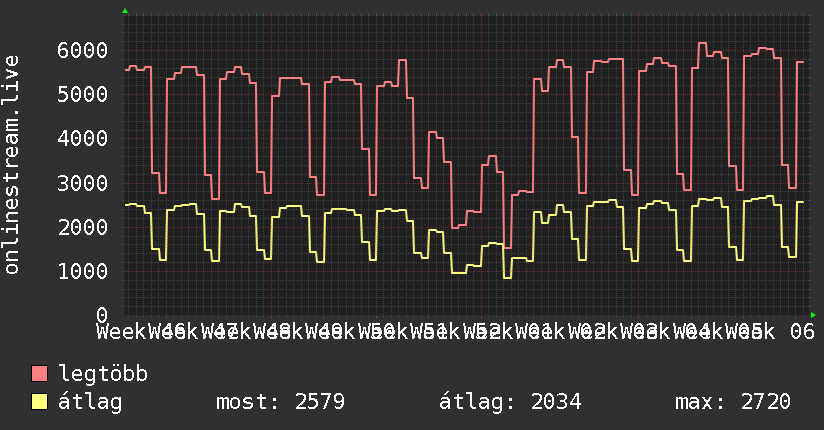The image size is (824, 430).
Task: Click the yellow átlag legend swatch
Action: click(39, 402)
